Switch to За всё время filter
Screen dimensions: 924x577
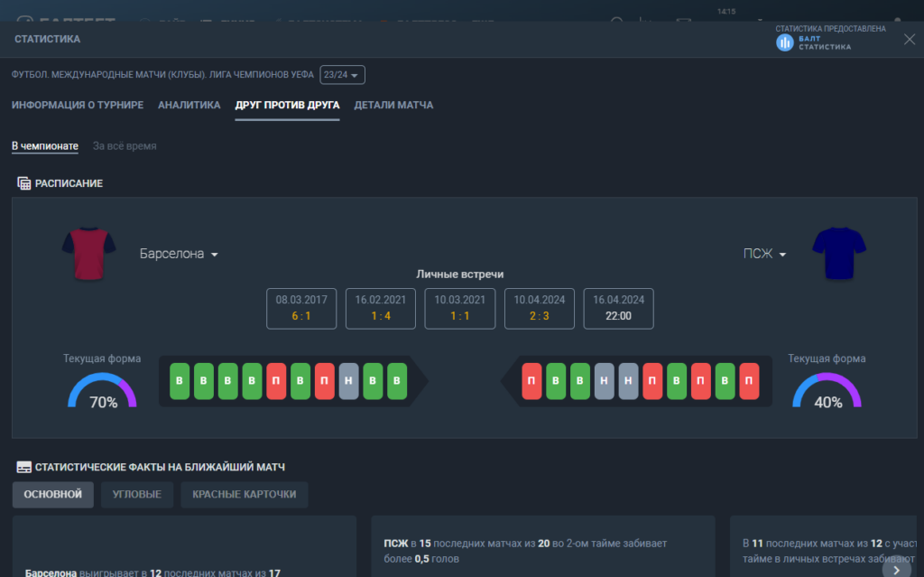[x=125, y=145]
